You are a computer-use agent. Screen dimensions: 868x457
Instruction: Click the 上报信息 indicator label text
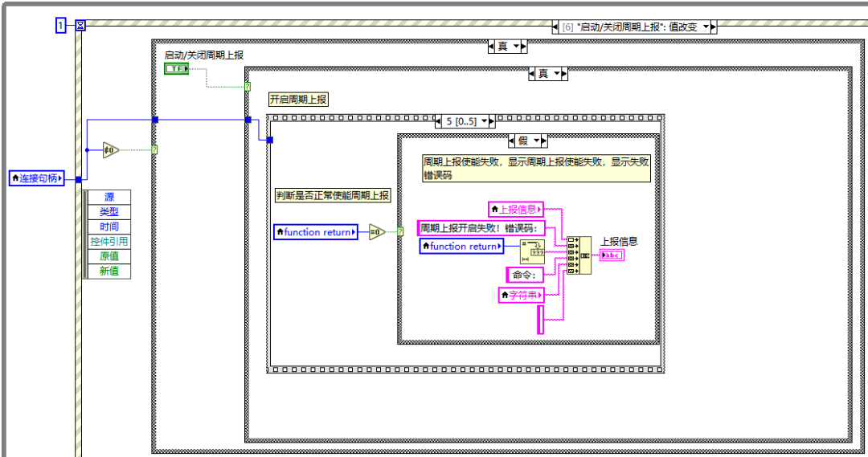tap(620, 242)
